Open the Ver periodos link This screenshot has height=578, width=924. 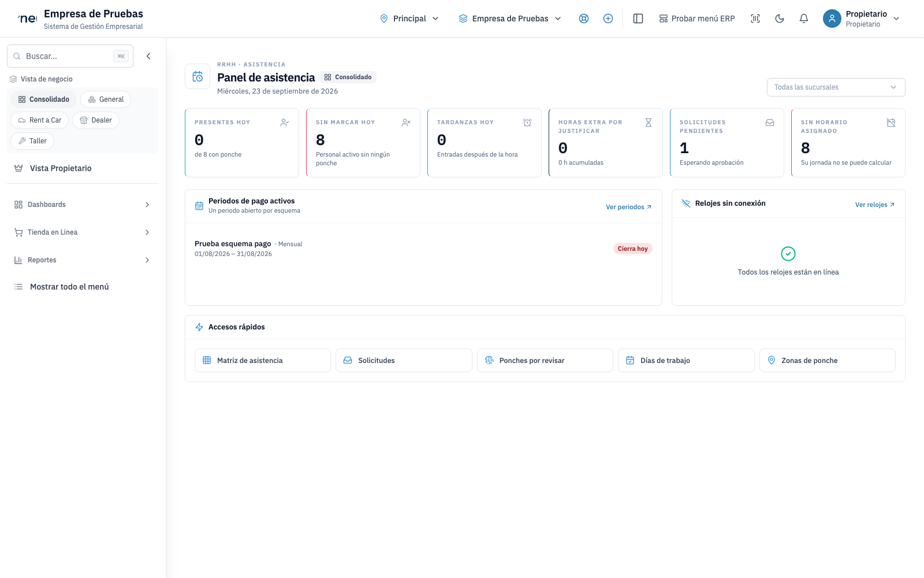pos(628,207)
